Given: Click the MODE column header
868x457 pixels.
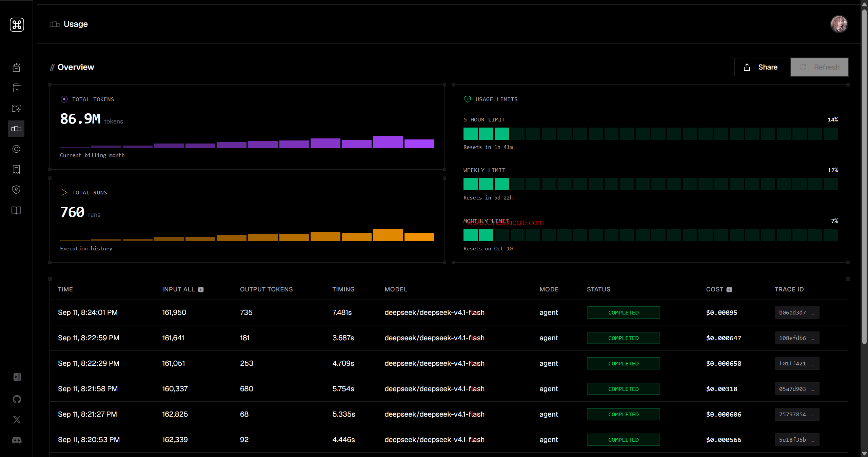Looking at the screenshot, I should click(x=549, y=289).
